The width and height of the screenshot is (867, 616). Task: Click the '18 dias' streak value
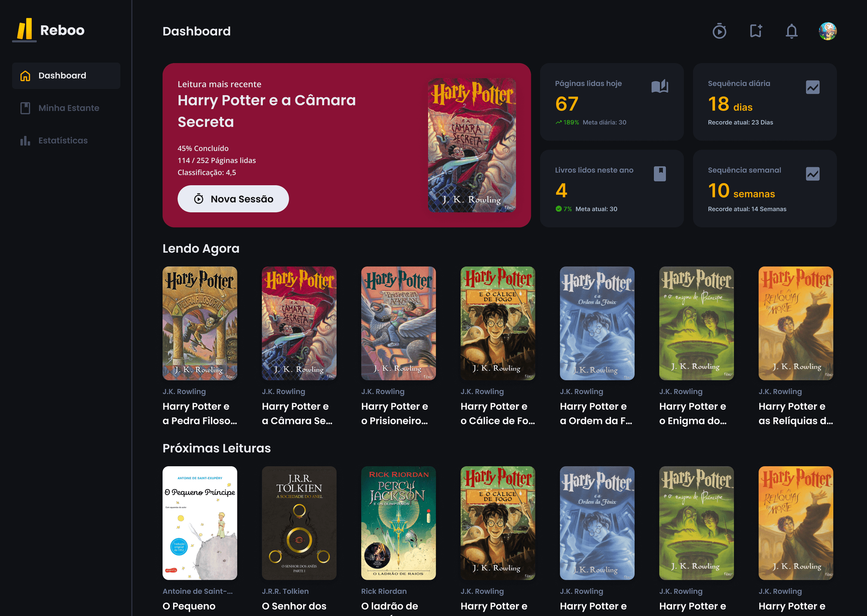pyautogui.click(x=730, y=104)
